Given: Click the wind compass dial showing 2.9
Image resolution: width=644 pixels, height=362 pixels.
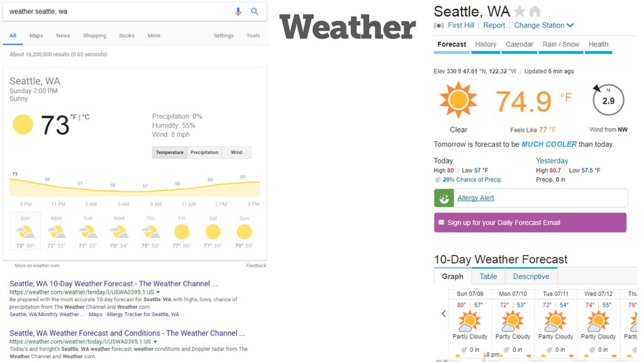Looking at the screenshot, I should click(608, 100).
